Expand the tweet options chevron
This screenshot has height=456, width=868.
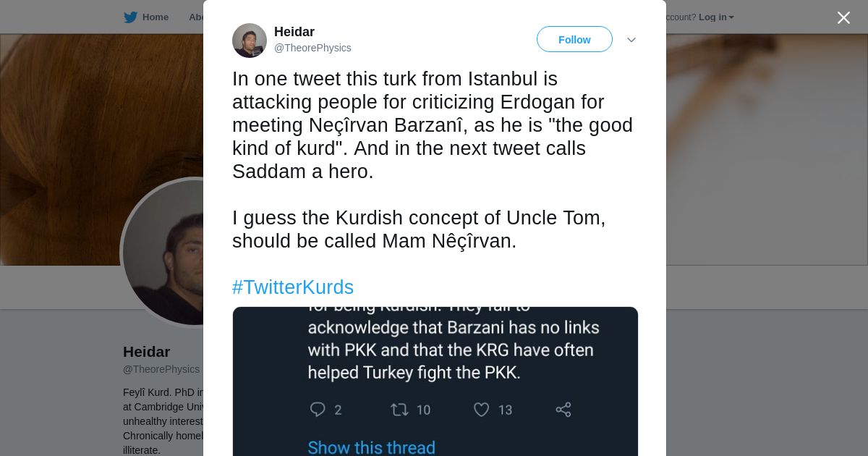631,40
